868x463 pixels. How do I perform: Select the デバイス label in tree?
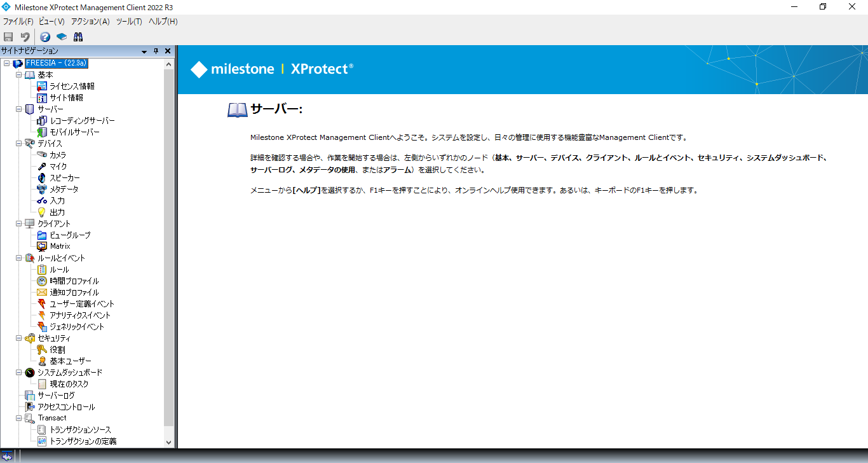[50, 144]
